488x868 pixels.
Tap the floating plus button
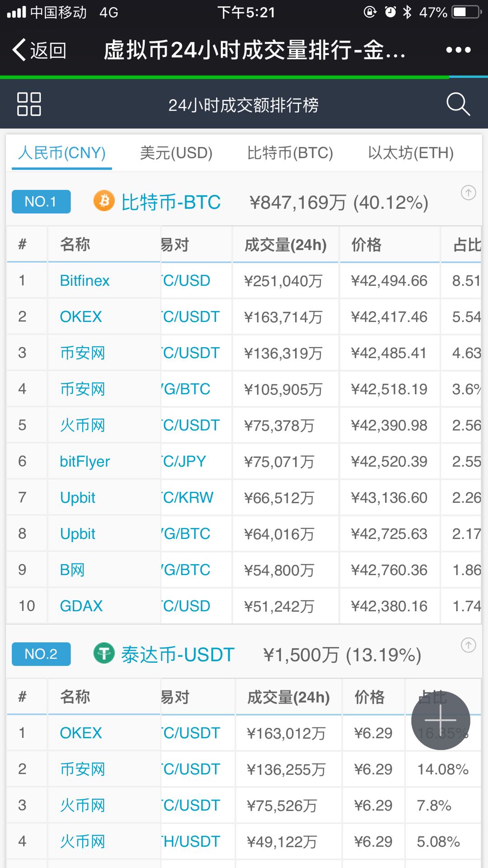pyautogui.click(x=440, y=720)
